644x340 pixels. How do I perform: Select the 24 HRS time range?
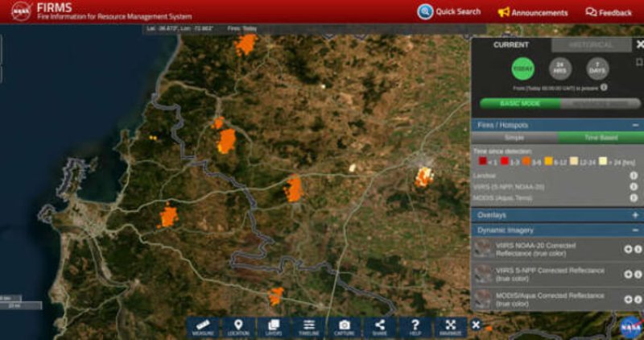click(560, 68)
